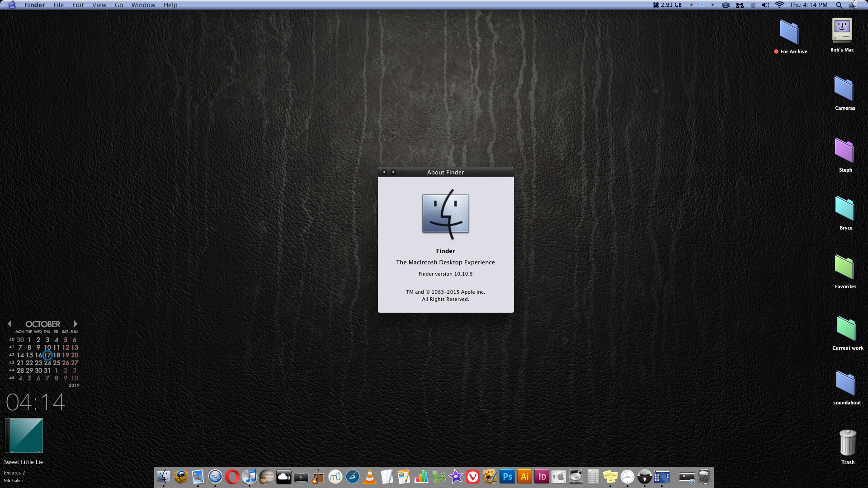The height and width of the screenshot is (488, 868).
Task: Open the View menu
Action: click(x=99, y=5)
